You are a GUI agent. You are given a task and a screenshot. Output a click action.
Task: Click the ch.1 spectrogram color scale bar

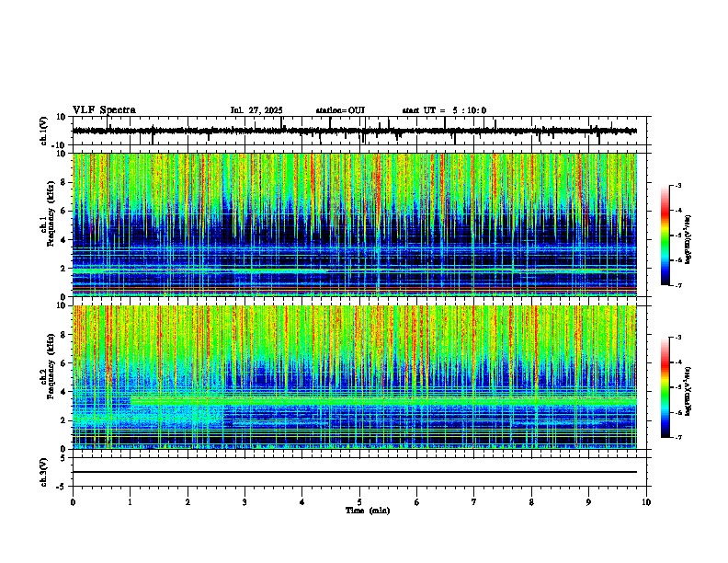coord(665,236)
